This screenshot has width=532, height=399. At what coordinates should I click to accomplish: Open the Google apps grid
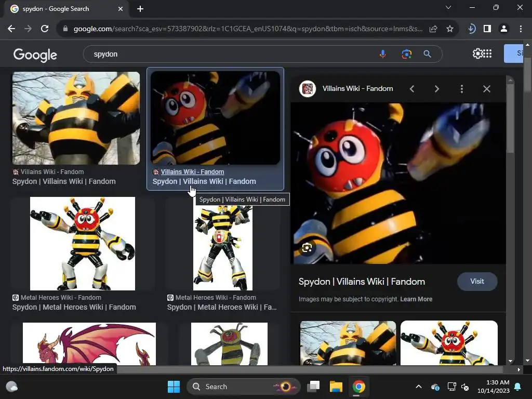pyautogui.click(x=487, y=54)
